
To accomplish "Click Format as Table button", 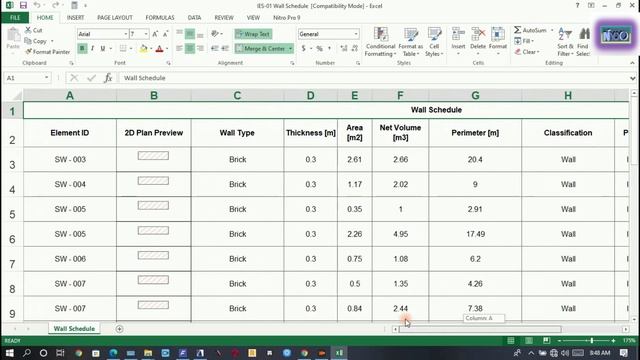I will (411, 42).
